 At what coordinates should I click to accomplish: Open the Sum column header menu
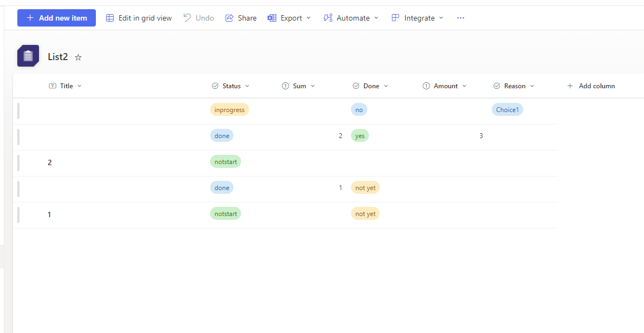[298, 86]
